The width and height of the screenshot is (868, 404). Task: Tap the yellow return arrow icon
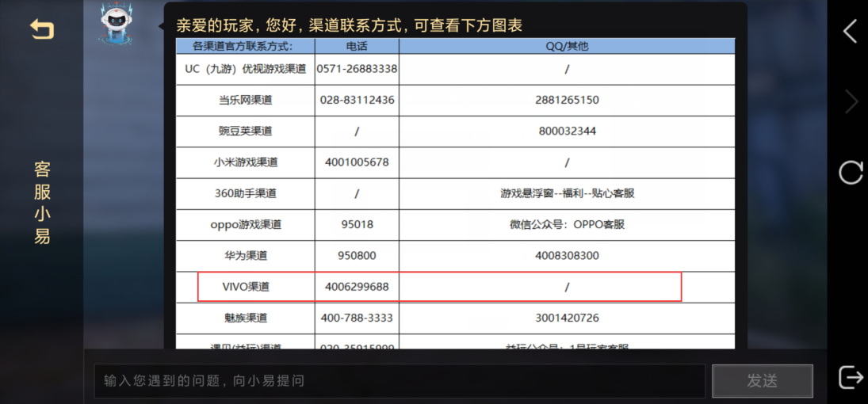point(42,29)
